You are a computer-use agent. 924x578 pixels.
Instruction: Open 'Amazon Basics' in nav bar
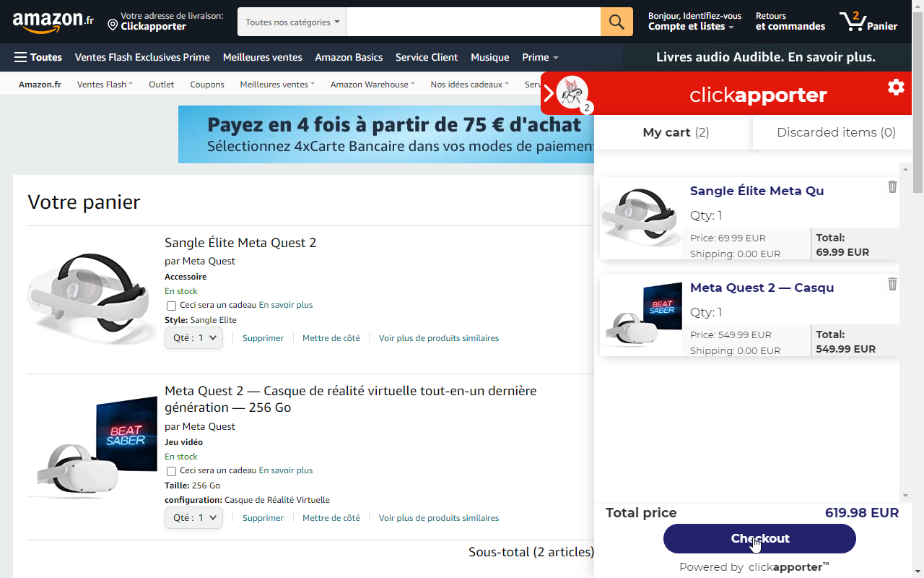point(349,57)
